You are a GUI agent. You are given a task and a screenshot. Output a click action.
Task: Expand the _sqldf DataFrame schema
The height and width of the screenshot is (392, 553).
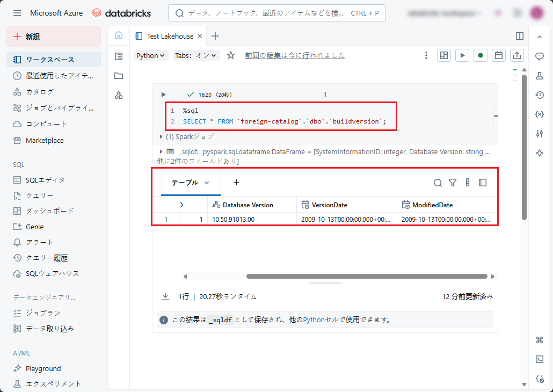click(x=161, y=152)
